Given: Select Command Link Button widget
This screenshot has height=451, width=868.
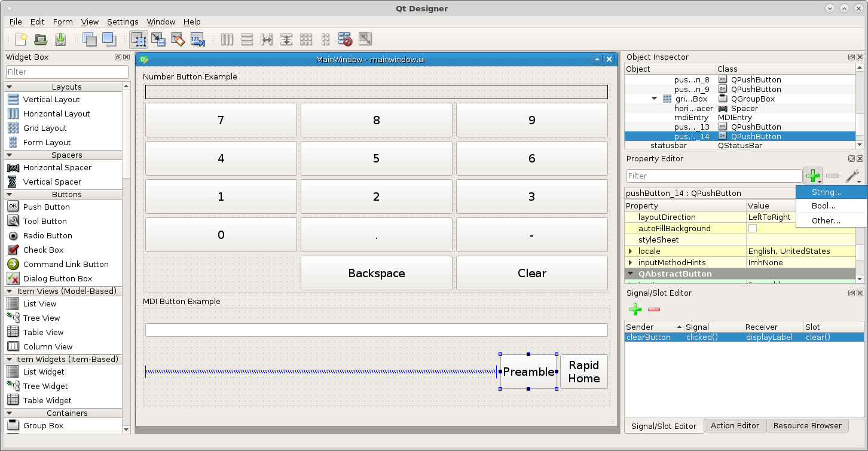Looking at the screenshot, I should coord(65,264).
